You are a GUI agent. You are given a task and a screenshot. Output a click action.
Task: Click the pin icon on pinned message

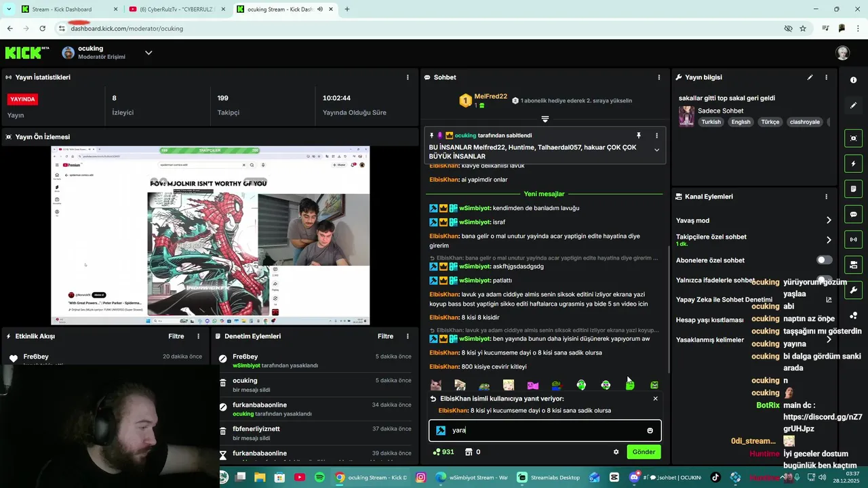click(x=638, y=136)
